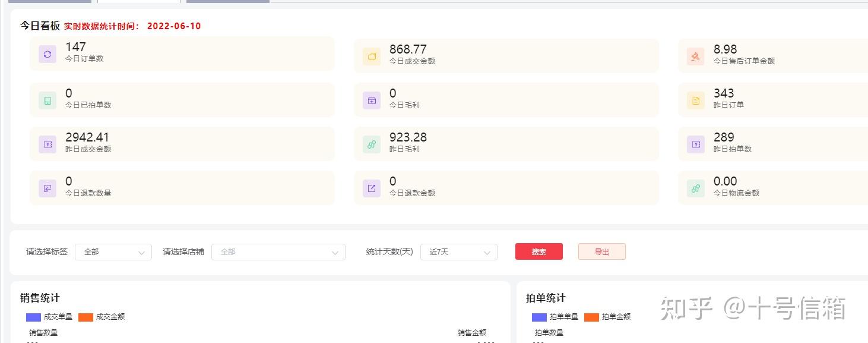Screen dimensions: 868x343
Task: Click the 今日售后订单金额 gavel icon
Action: point(696,56)
